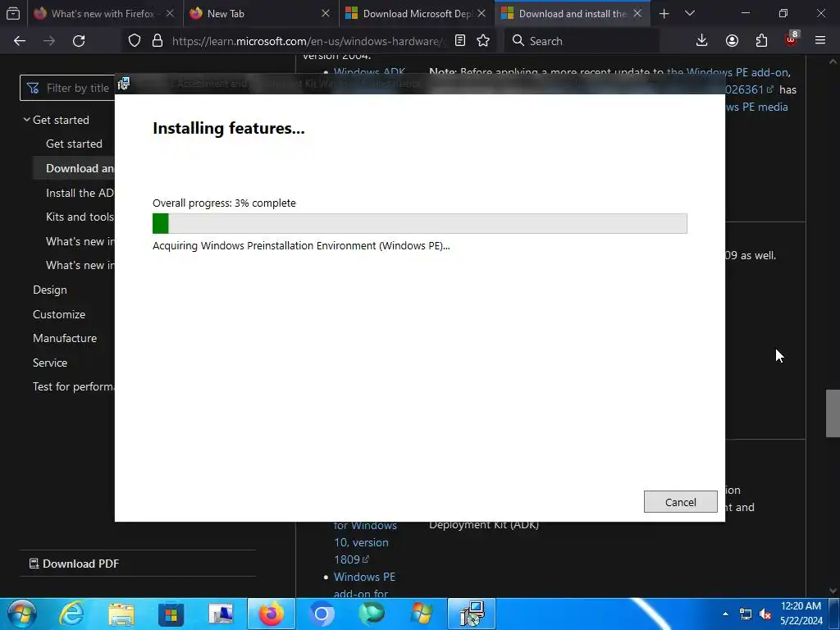Reload the current Firefox page
Screen dimensions: 840x630
tap(79, 41)
